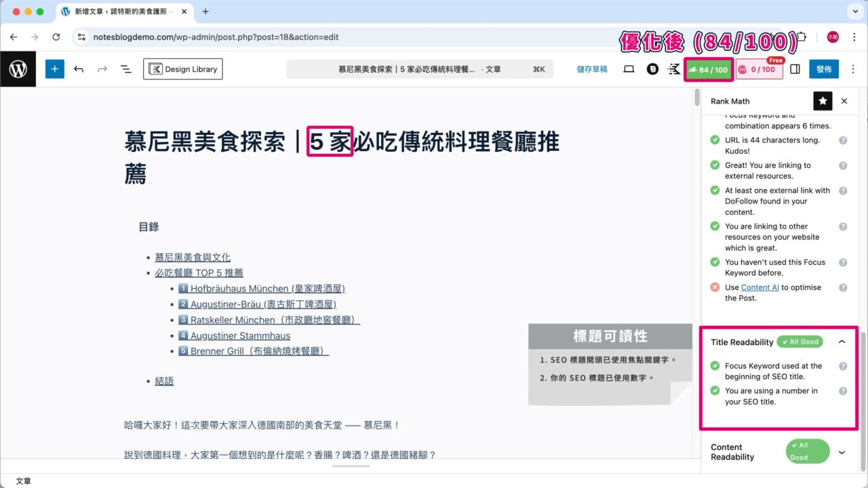The height and width of the screenshot is (488, 868).
Task: Open the browser page menu chevron at top right
Action: tap(854, 11)
